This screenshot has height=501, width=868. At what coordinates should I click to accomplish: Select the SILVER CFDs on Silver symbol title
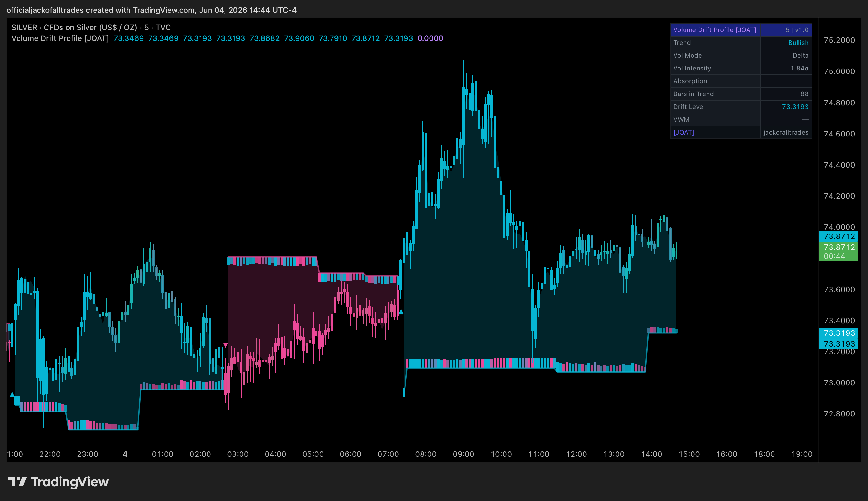91,28
